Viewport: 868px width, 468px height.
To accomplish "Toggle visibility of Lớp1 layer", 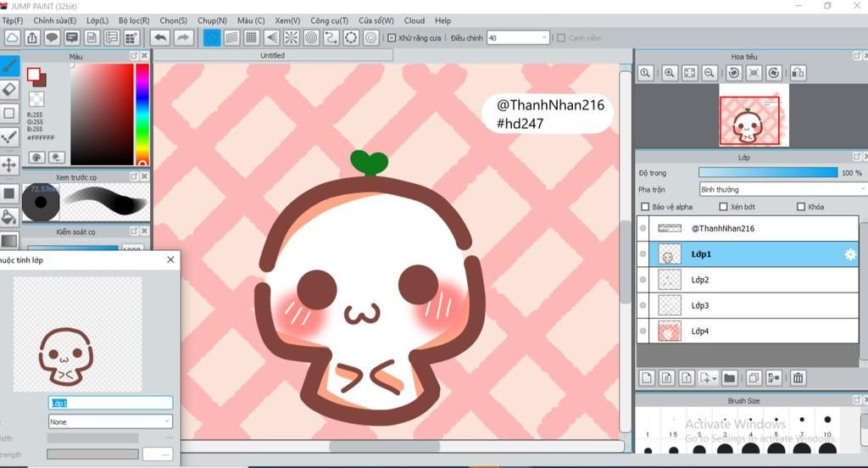I will 643,254.
